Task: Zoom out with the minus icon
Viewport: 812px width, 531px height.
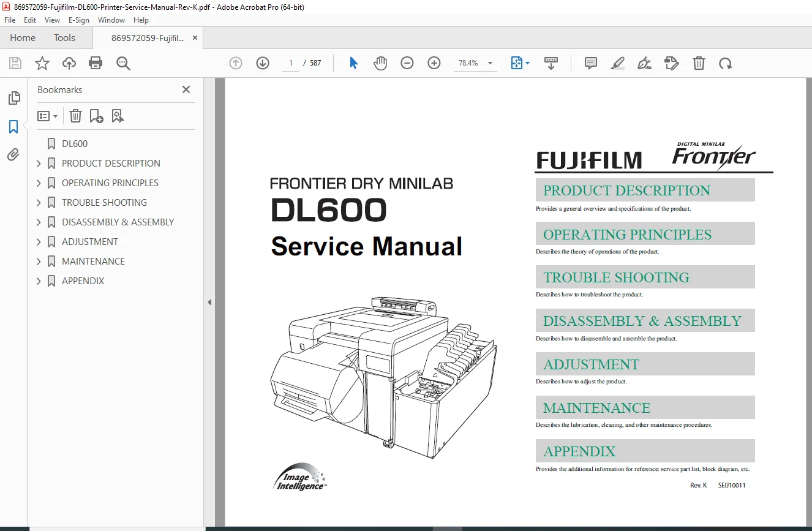Action: click(407, 63)
